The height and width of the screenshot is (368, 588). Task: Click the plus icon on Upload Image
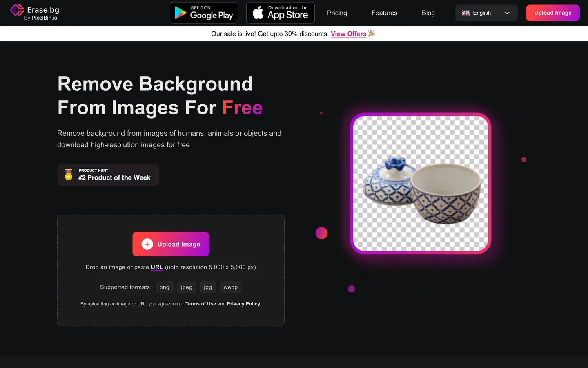tap(147, 244)
